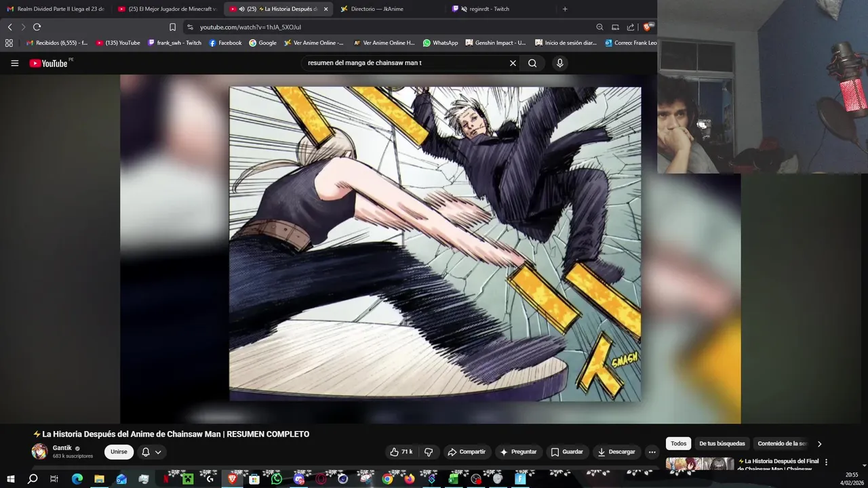Click the browser address bar URL
The image size is (868, 488).
[250, 27]
